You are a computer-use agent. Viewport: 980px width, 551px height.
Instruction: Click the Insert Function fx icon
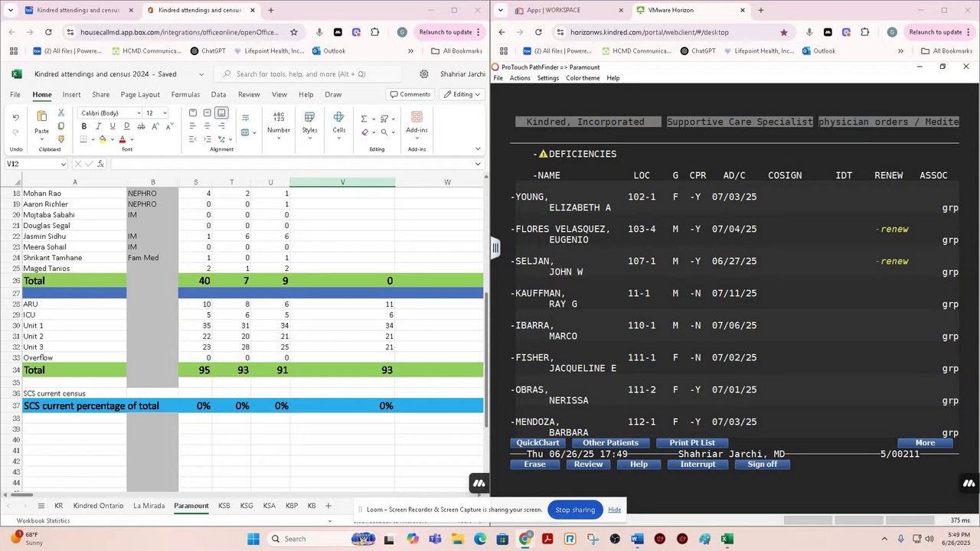(x=100, y=164)
